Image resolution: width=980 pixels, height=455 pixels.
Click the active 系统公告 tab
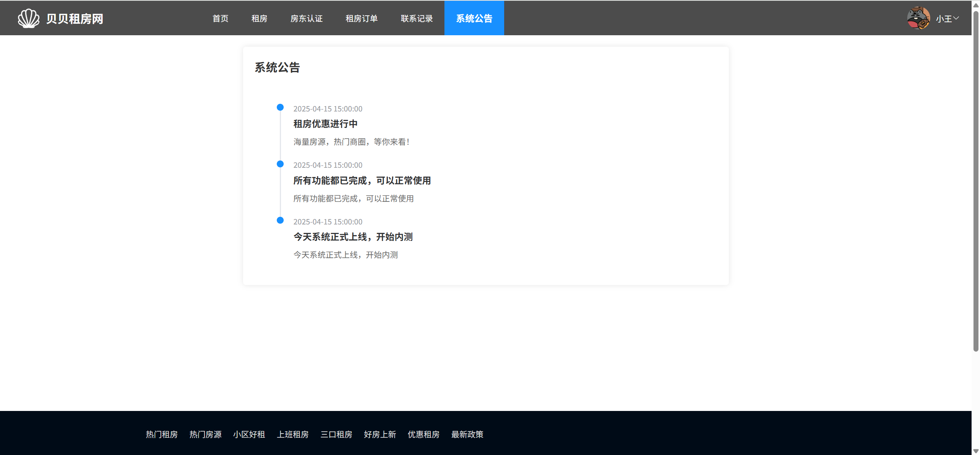point(474,18)
